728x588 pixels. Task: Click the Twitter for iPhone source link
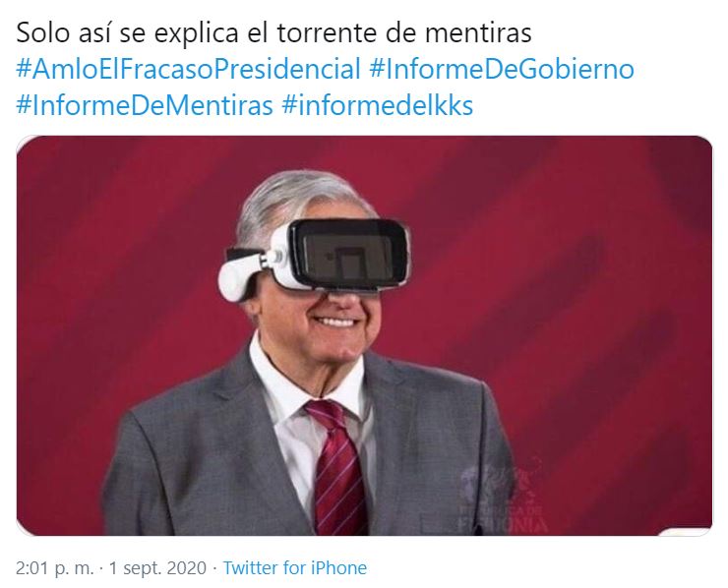pos(295,567)
